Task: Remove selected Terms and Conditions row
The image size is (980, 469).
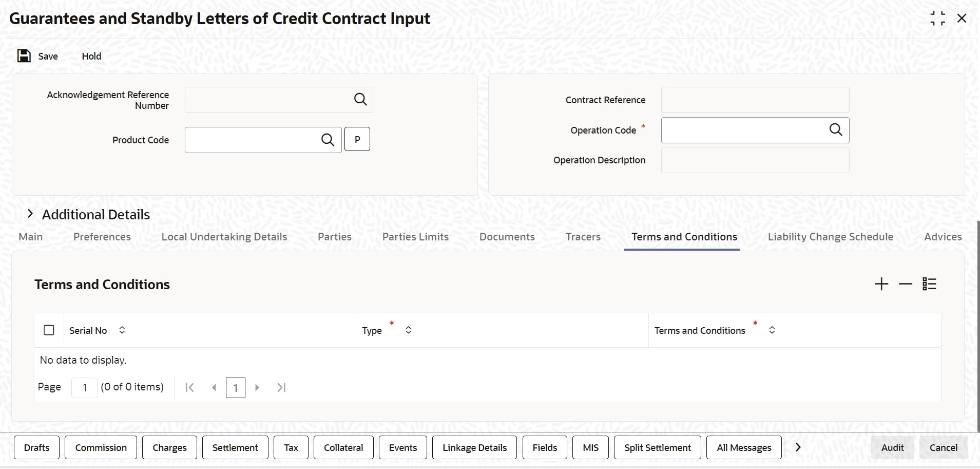Action: tap(906, 284)
